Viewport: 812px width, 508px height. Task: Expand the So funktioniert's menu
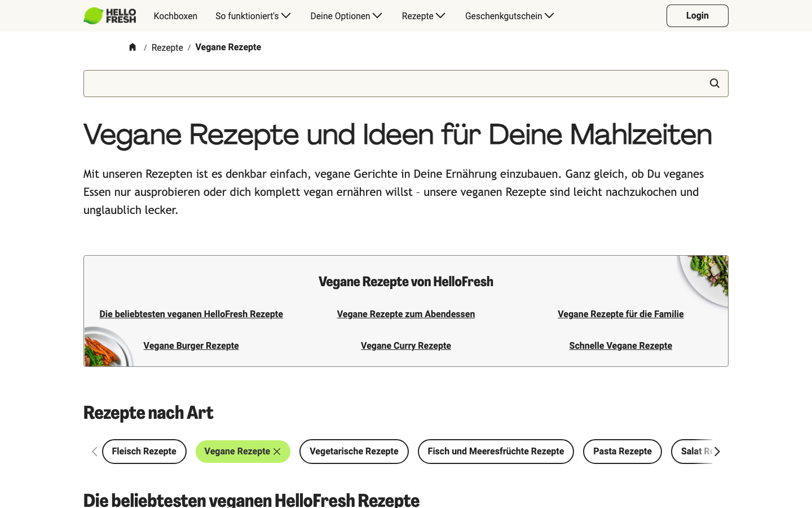253,16
